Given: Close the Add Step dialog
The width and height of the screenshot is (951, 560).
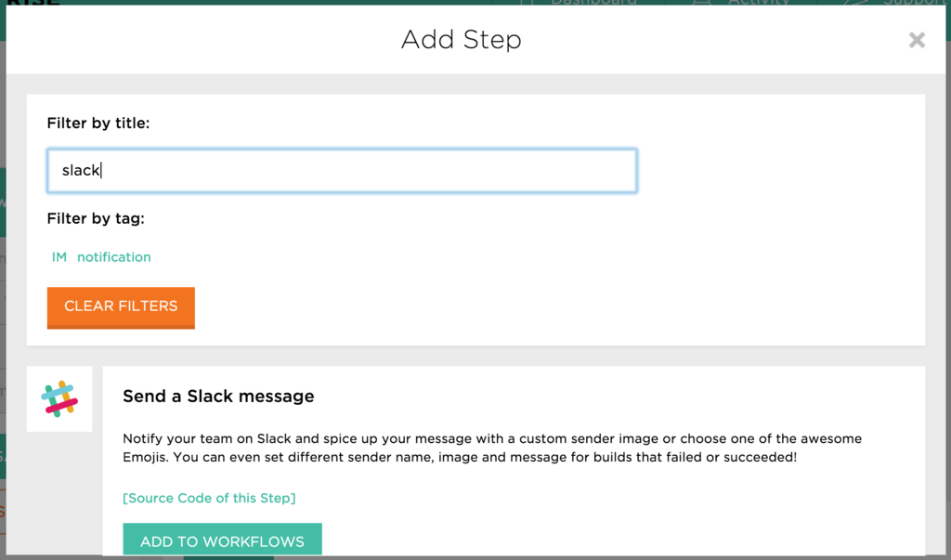Looking at the screenshot, I should [x=917, y=40].
